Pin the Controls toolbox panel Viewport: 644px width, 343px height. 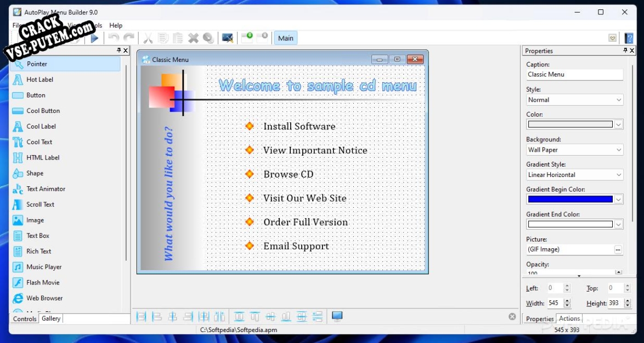tap(118, 50)
